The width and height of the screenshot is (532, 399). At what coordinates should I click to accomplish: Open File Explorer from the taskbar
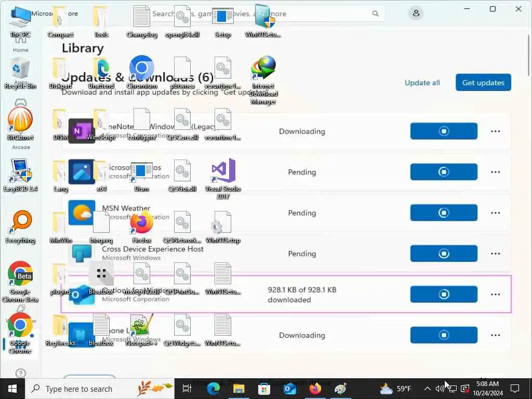[239, 389]
